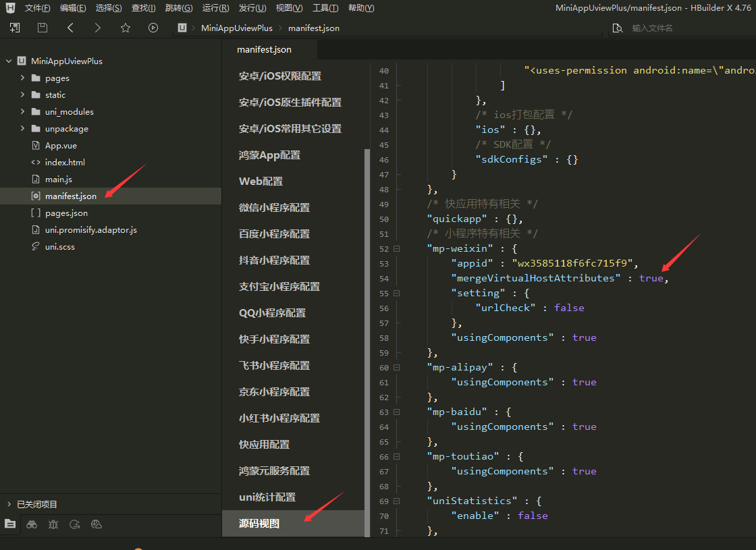Viewport: 756px width, 550px height.
Task: Open the 文件(F) menu
Action: tap(37, 7)
